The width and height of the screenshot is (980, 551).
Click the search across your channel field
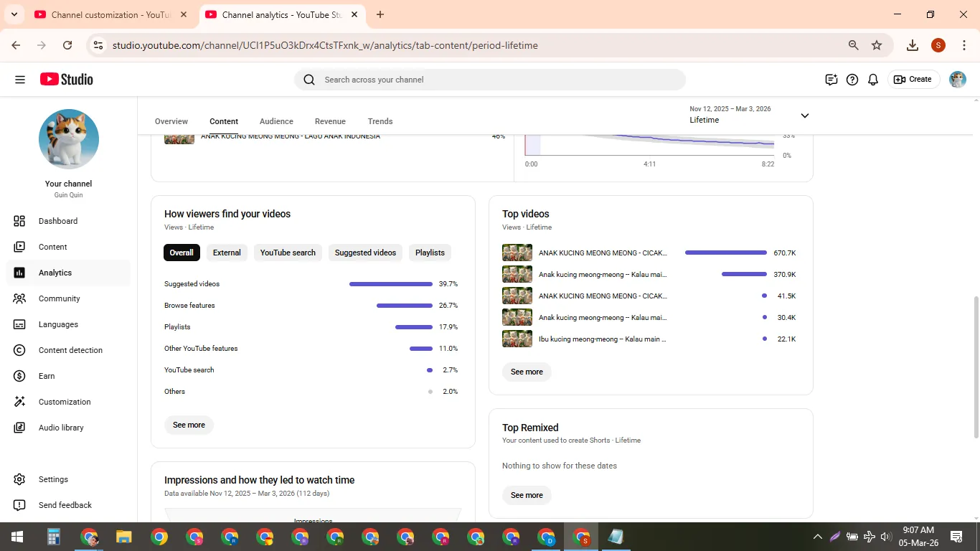click(x=490, y=80)
